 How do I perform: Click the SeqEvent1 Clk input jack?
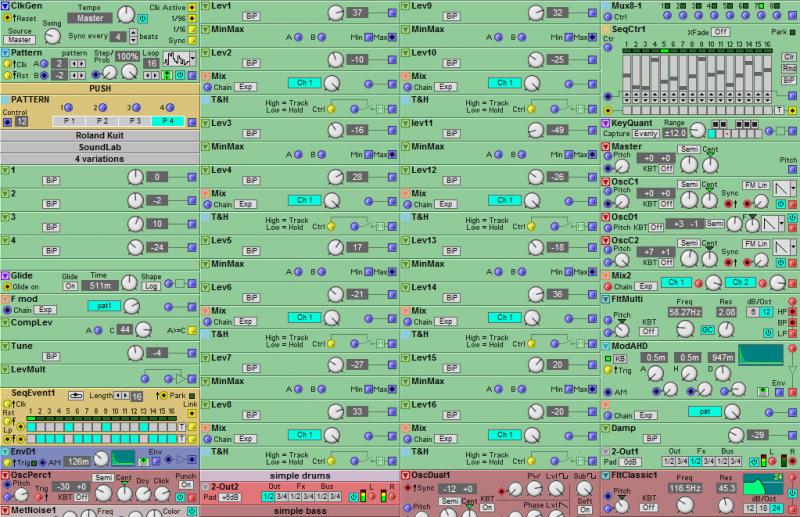(x=7, y=404)
